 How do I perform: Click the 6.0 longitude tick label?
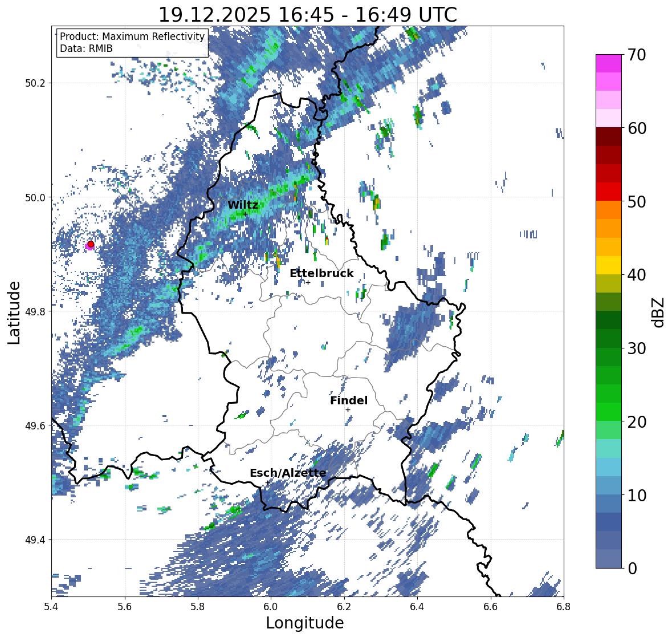point(271,607)
